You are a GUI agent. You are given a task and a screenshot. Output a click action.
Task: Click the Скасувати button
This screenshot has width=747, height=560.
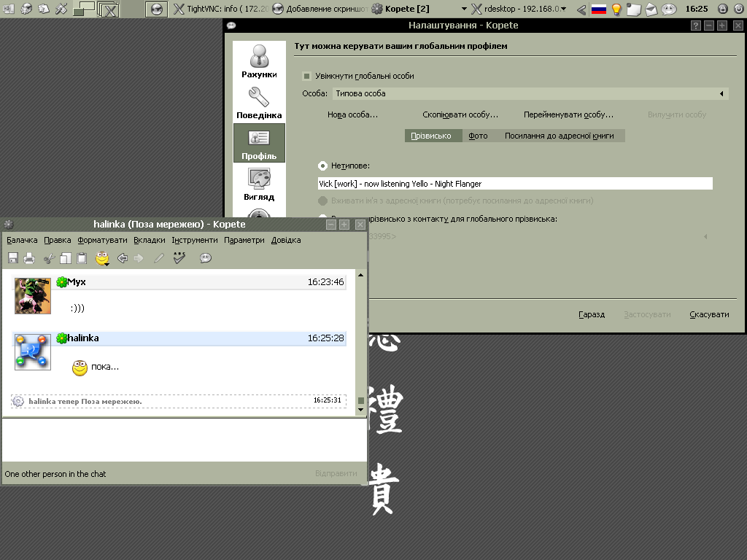coord(709,314)
